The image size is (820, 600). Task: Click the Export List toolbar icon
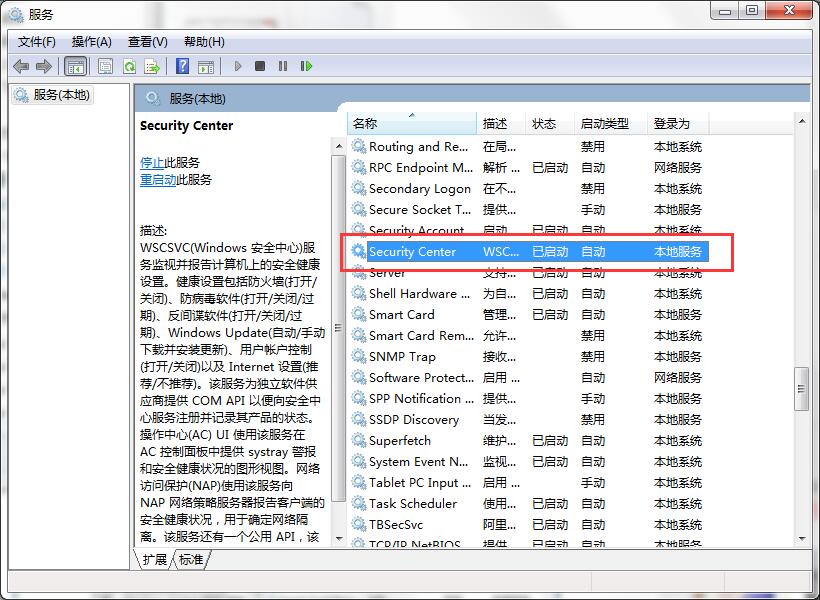click(152, 66)
